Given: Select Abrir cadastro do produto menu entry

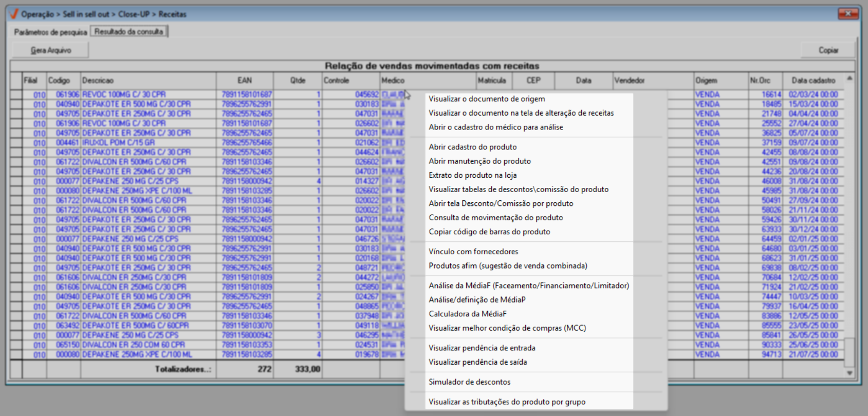Looking at the screenshot, I should (x=472, y=147).
